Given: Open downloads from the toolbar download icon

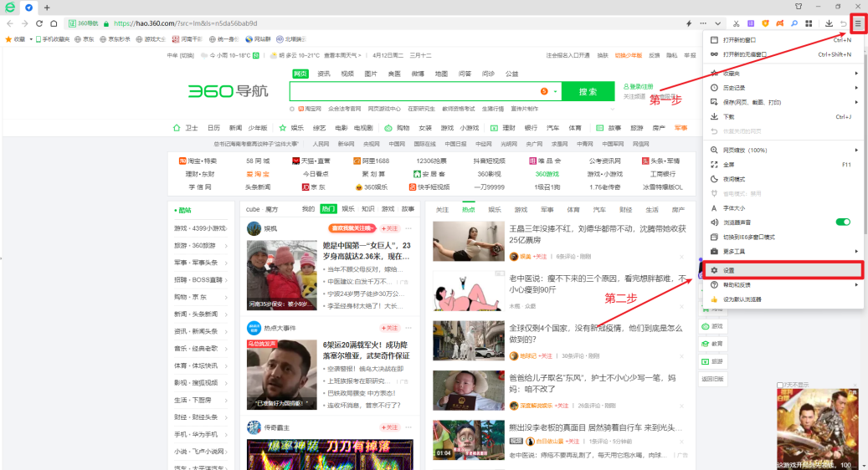Looking at the screenshot, I should tap(829, 23).
